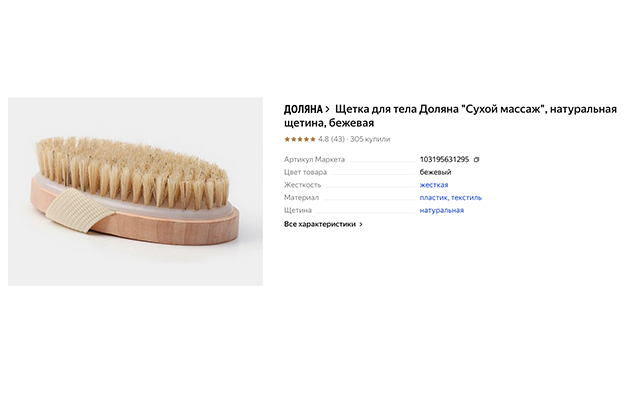
Task: Click the star rating icons
Action: pos(300,139)
